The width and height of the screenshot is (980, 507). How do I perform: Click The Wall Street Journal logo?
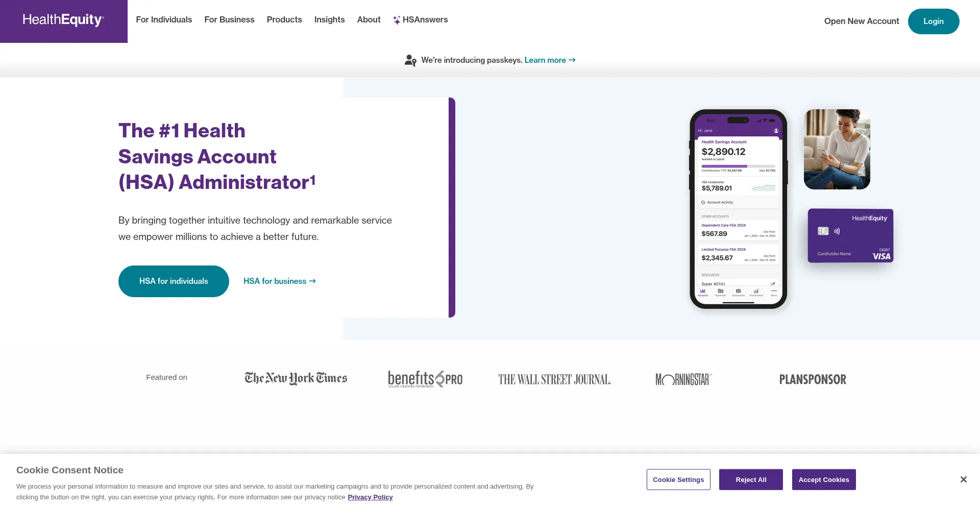coord(554,379)
